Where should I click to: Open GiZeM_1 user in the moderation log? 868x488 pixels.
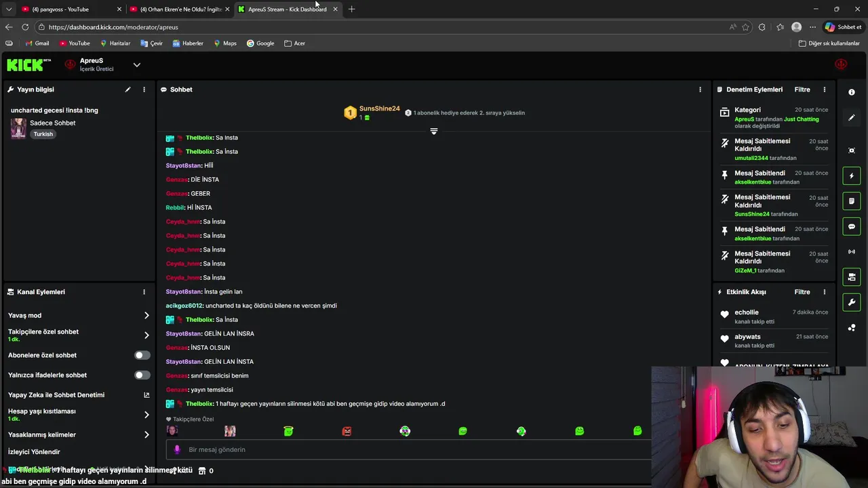pos(745,270)
